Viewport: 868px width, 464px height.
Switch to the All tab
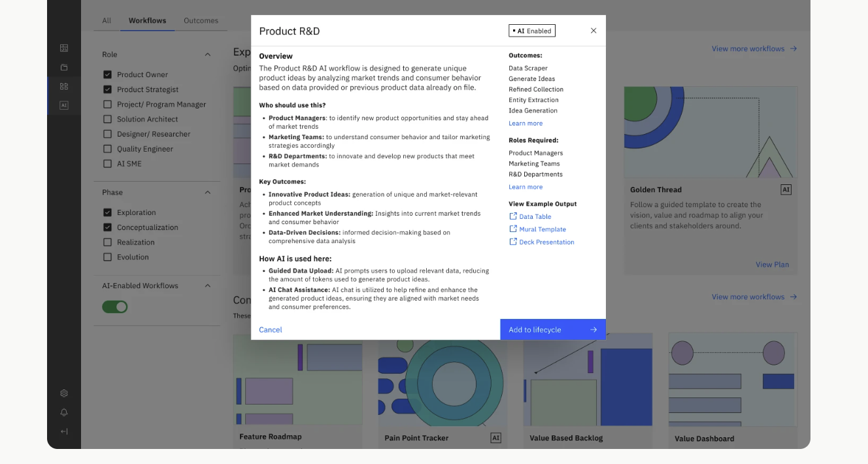coord(106,20)
